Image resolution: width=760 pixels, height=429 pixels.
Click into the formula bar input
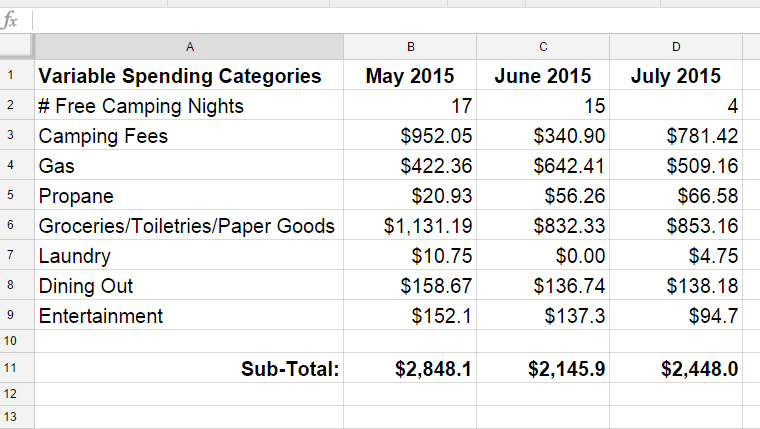tap(395, 21)
